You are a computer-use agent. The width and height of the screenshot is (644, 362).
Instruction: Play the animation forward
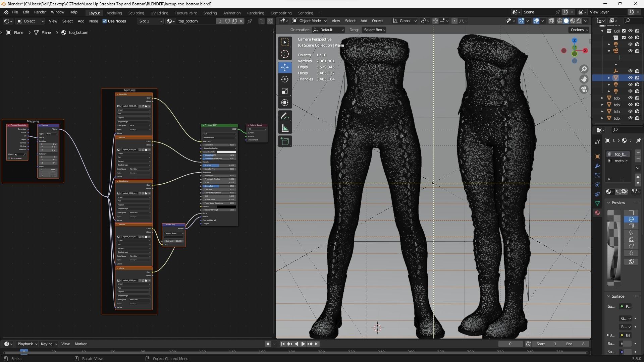tap(303, 344)
